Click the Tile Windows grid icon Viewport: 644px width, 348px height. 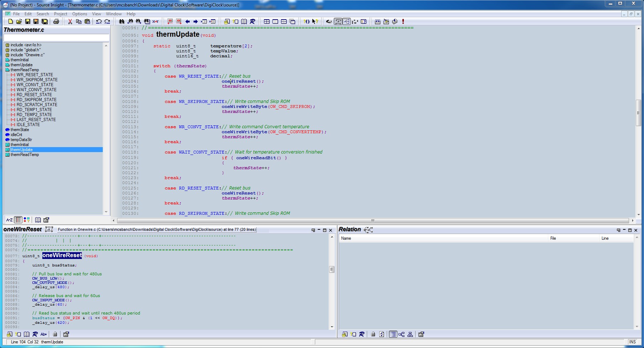pos(266,21)
